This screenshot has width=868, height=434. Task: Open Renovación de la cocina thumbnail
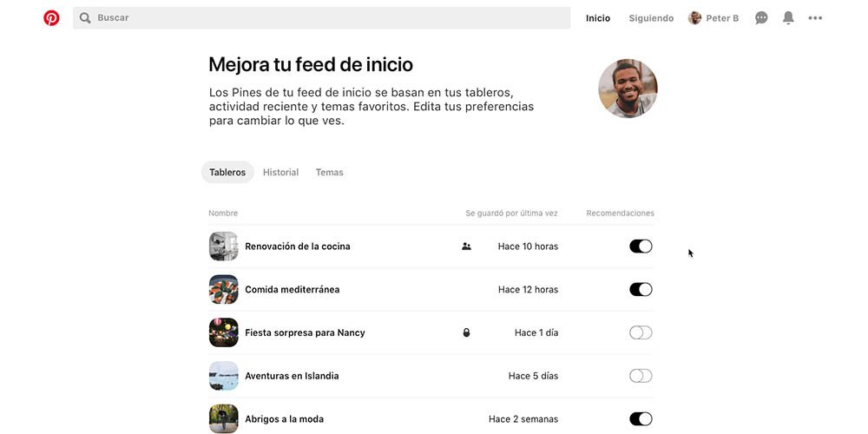(224, 247)
